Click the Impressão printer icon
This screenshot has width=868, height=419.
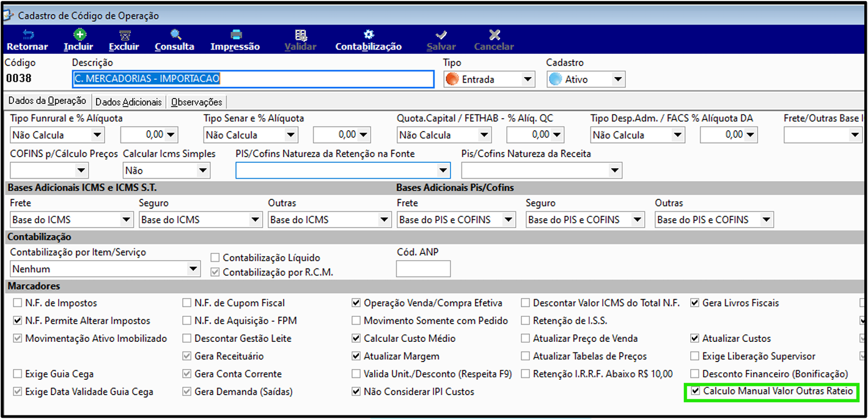point(235,35)
